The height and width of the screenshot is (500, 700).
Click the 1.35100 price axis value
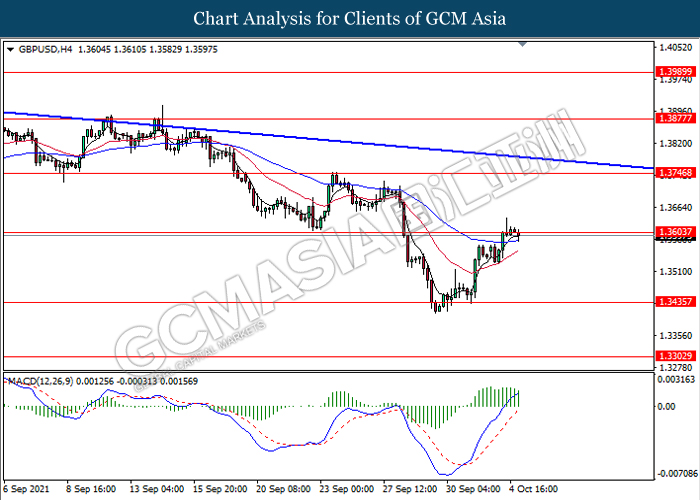676,271
